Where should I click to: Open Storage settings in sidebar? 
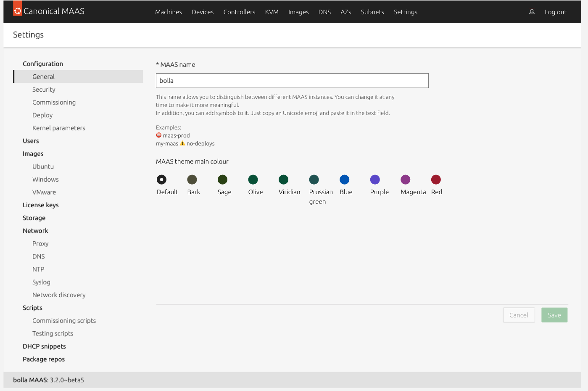34,218
